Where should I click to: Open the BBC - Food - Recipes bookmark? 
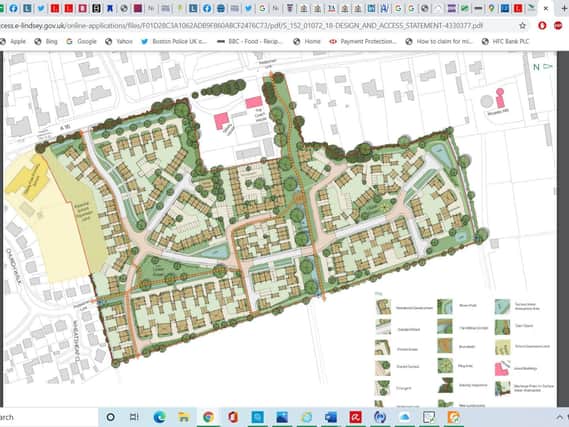point(250,41)
